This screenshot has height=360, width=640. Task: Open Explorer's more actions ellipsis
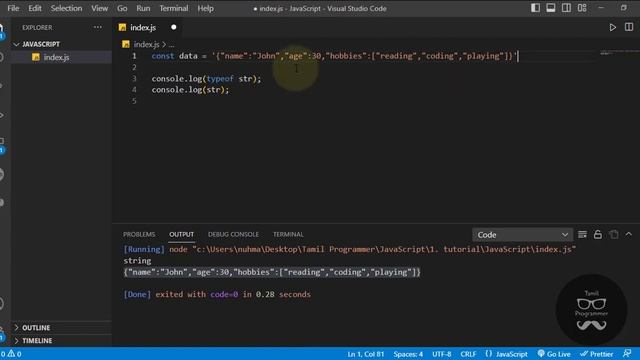click(98, 27)
